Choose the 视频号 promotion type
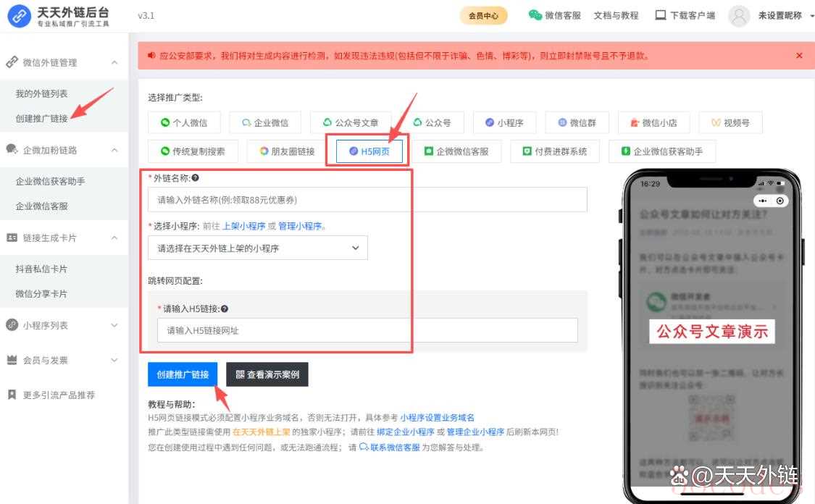 point(730,123)
